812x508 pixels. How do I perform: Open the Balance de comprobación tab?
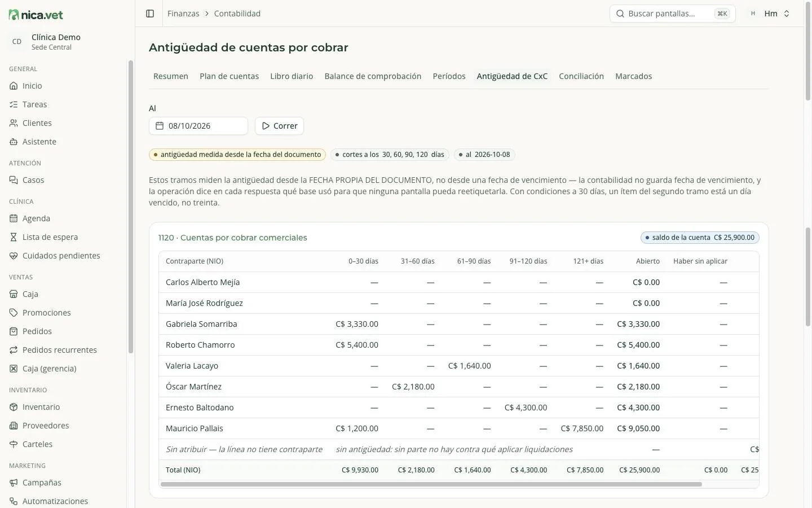(x=373, y=76)
